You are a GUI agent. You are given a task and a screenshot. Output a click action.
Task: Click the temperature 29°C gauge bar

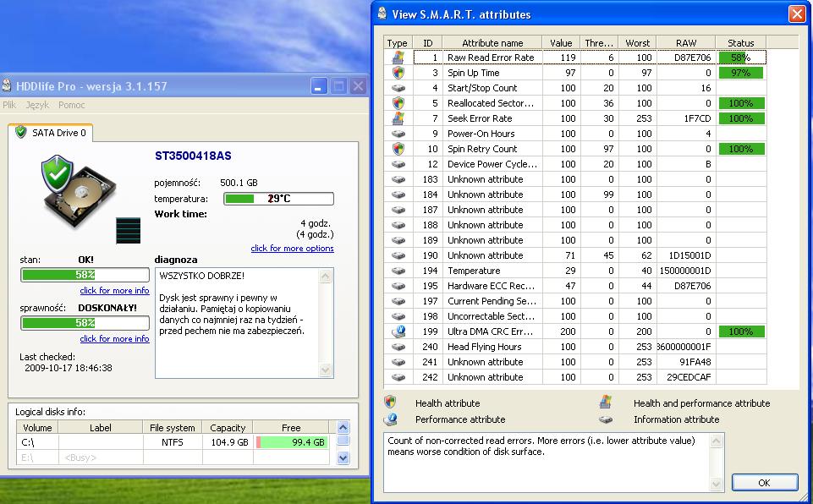pos(278,199)
